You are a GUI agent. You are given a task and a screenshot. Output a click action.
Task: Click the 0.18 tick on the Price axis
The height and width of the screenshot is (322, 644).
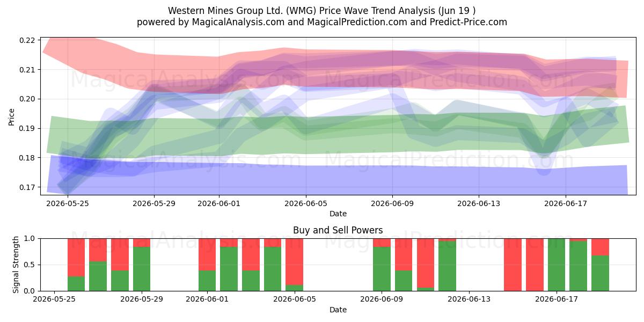click(27, 158)
